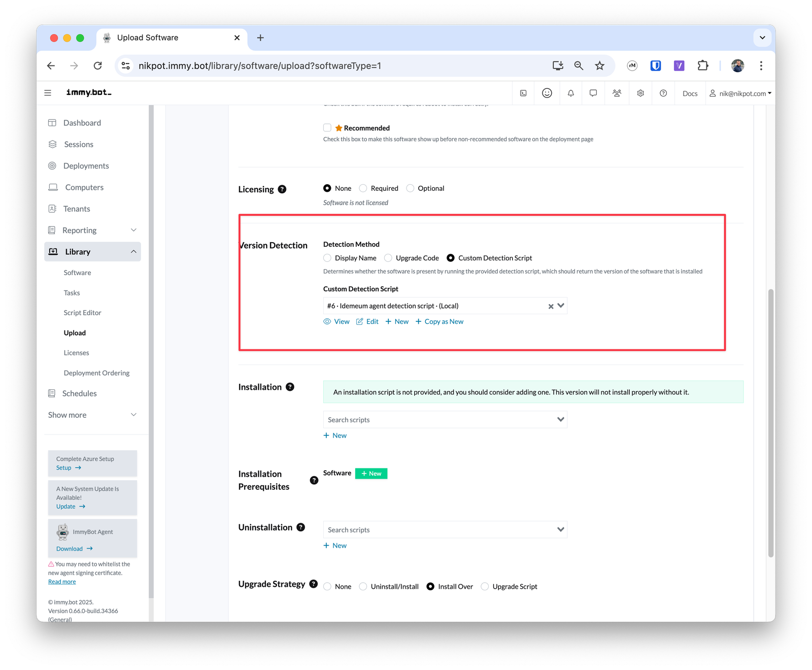812x670 pixels.
Task: Go back with browser arrow
Action: (x=51, y=65)
